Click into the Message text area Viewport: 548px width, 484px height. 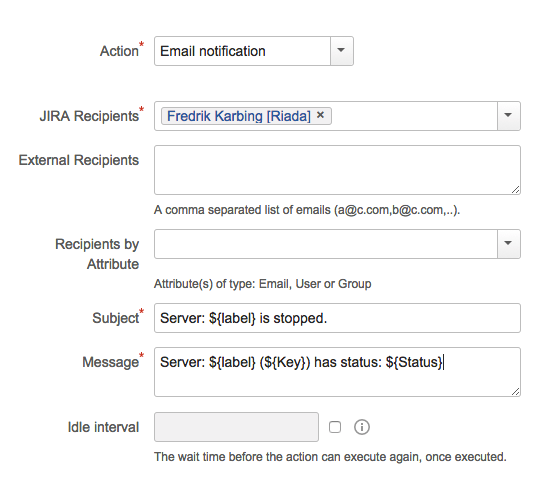click(x=337, y=372)
